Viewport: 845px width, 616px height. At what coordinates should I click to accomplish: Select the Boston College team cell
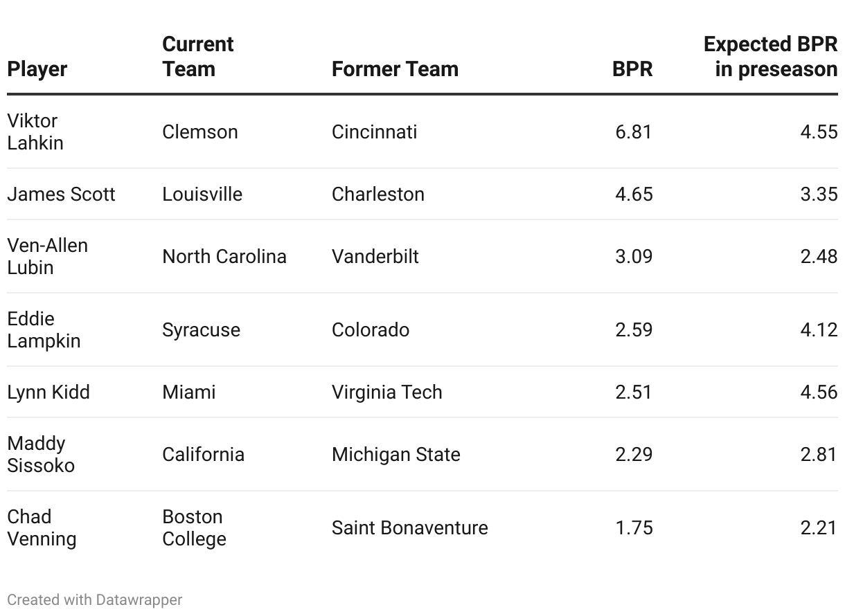point(194,527)
